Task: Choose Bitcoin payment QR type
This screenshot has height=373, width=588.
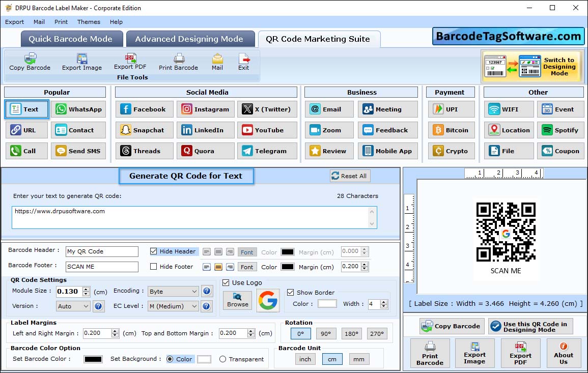Action: (x=451, y=130)
